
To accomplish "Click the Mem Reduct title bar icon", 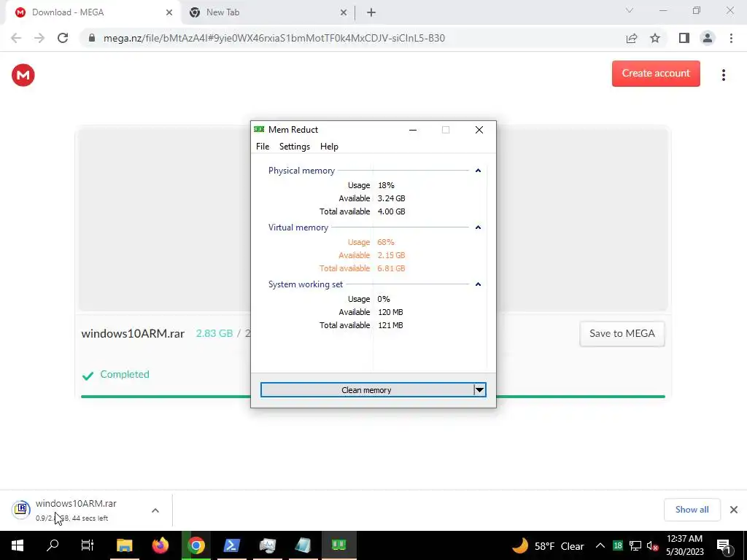I will (x=259, y=130).
